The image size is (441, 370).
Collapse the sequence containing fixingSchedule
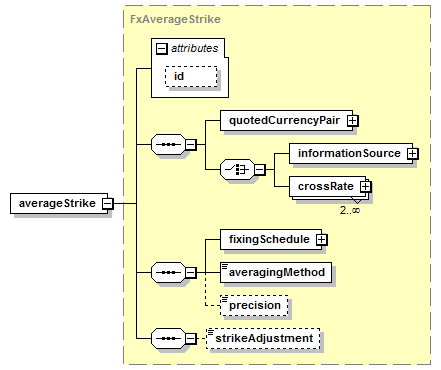click(190, 272)
